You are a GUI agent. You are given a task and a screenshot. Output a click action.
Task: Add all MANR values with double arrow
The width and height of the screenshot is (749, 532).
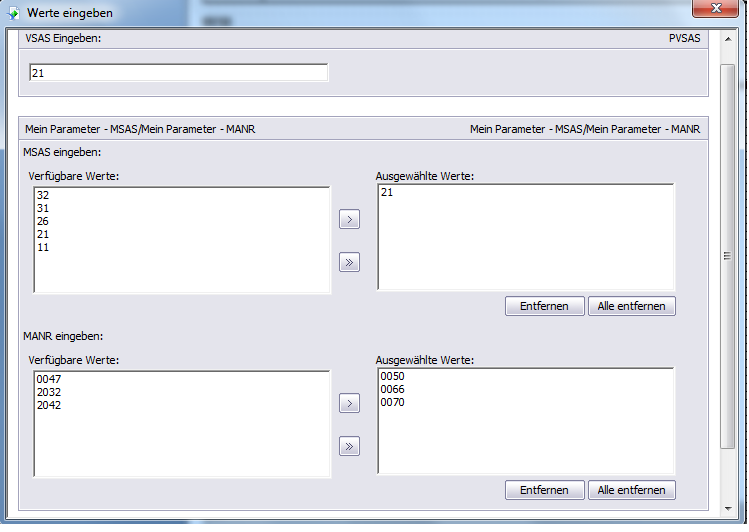(x=349, y=447)
